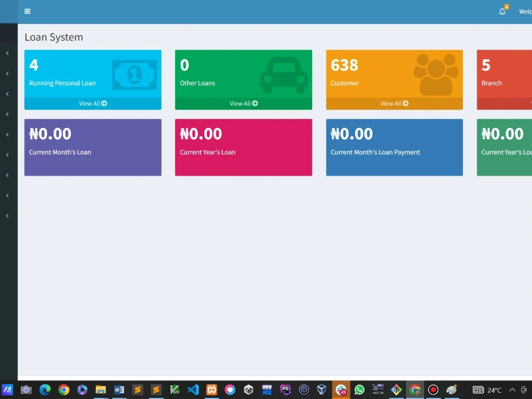Open the Chrome icon next to Edge
532x399 pixels.
coord(63,389)
